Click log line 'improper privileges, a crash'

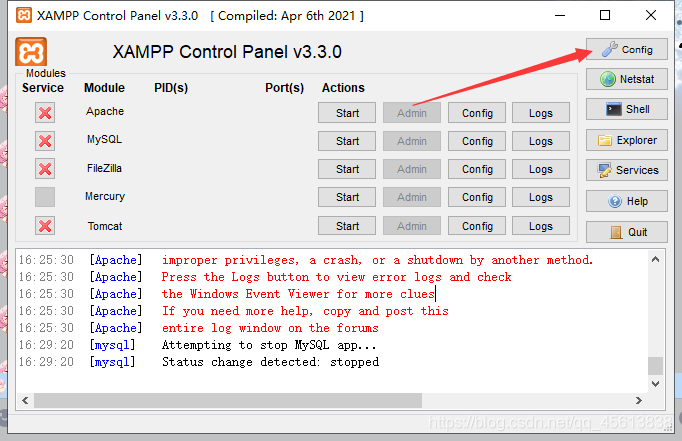378,260
